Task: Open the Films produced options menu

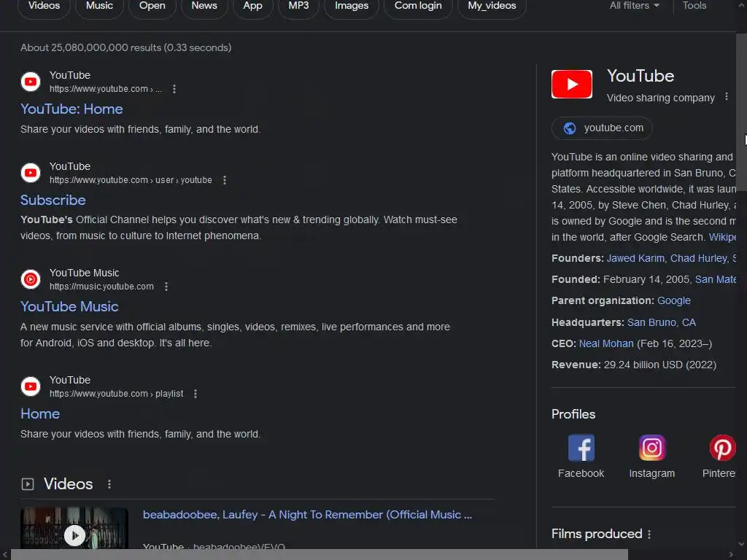Action: pos(649,534)
